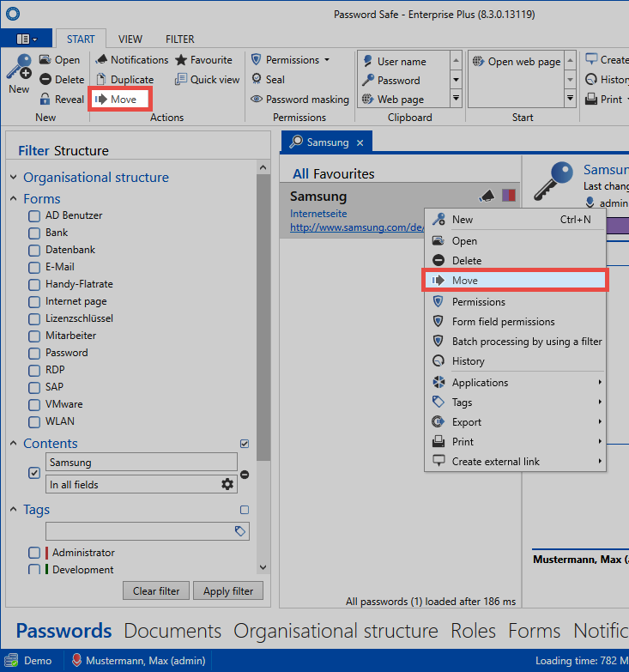Screen dimensions: 629x672
Task: Click the user icon for Mustermann, Max
Action: (76, 660)
